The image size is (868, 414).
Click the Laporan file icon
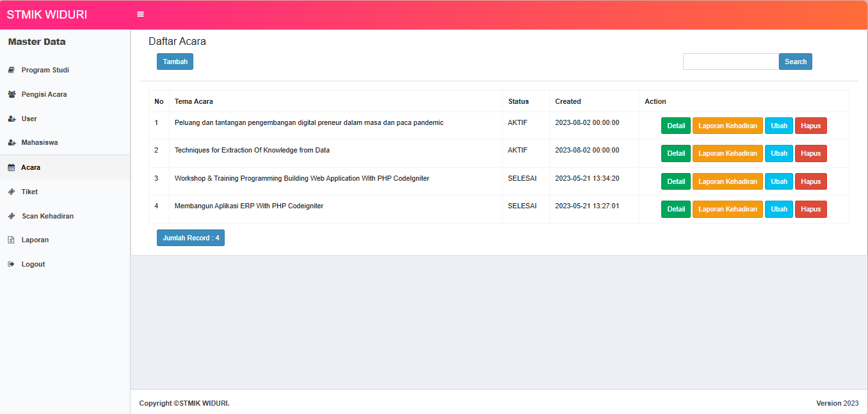coord(11,240)
